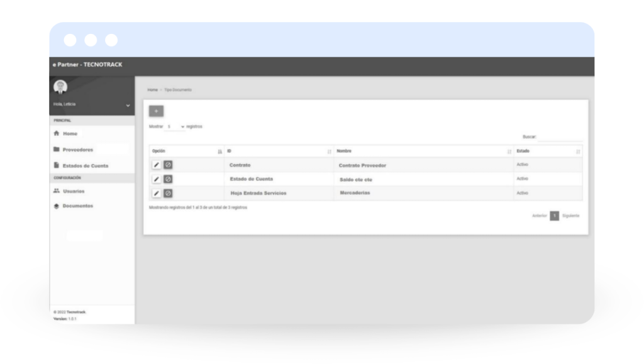Select the Contrato ID cell

[x=240, y=165]
